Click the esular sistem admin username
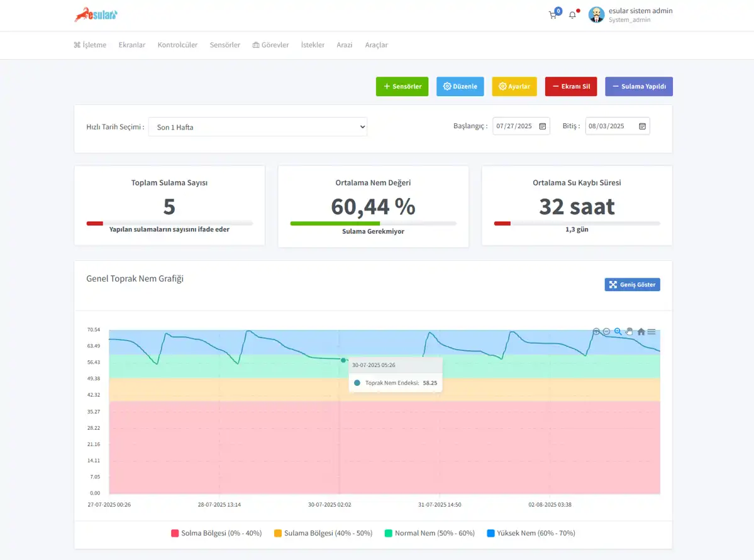The height and width of the screenshot is (560, 754). [641, 11]
